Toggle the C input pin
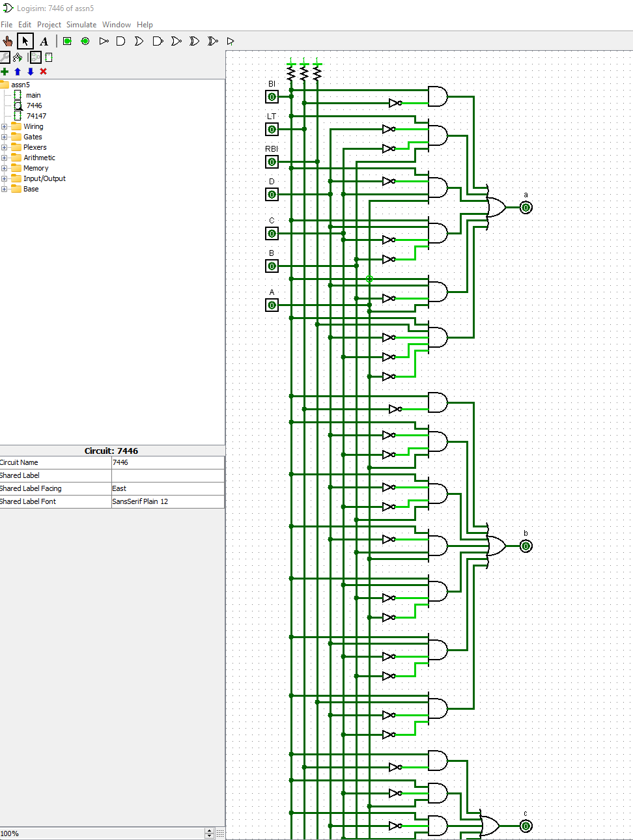This screenshot has width=633, height=840. click(x=272, y=234)
